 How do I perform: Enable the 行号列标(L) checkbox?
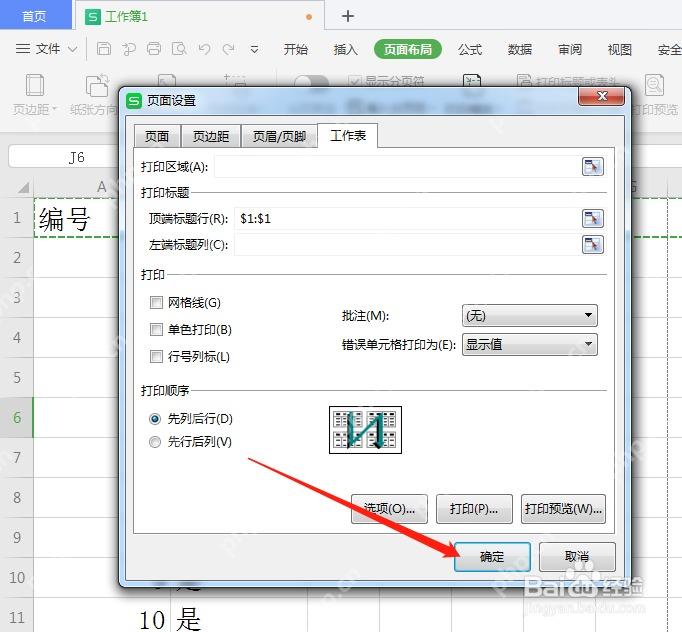pyautogui.click(x=156, y=356)
